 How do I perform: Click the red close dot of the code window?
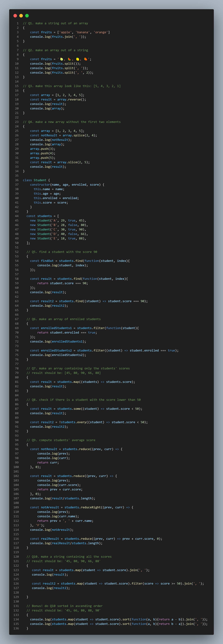click(x=15, y=16)
